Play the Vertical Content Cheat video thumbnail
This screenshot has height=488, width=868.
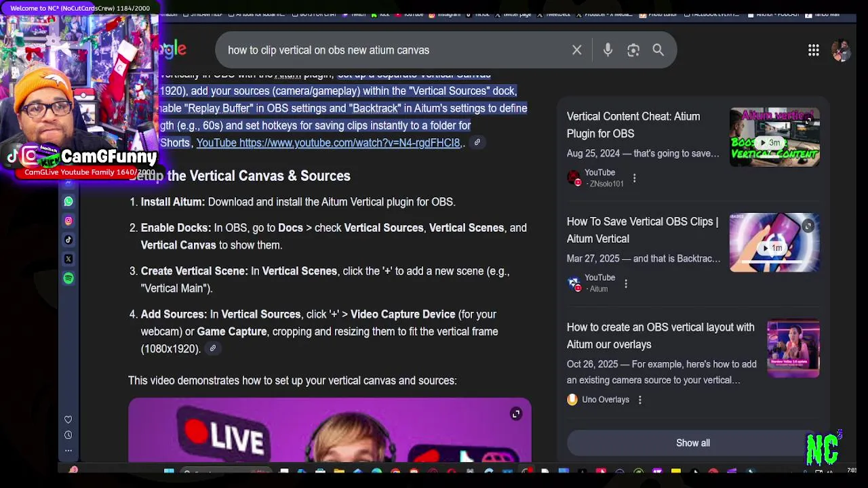[x=774, y=137]
